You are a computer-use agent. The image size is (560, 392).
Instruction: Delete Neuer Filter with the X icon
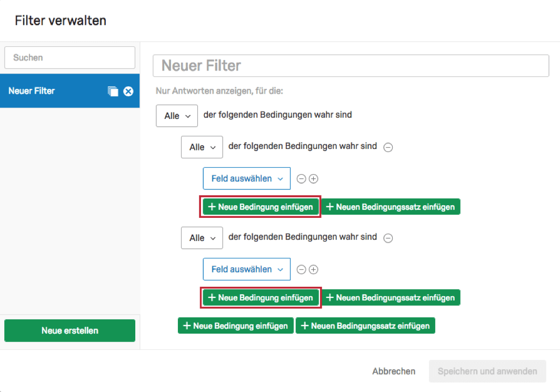click(x=128, y=91)
